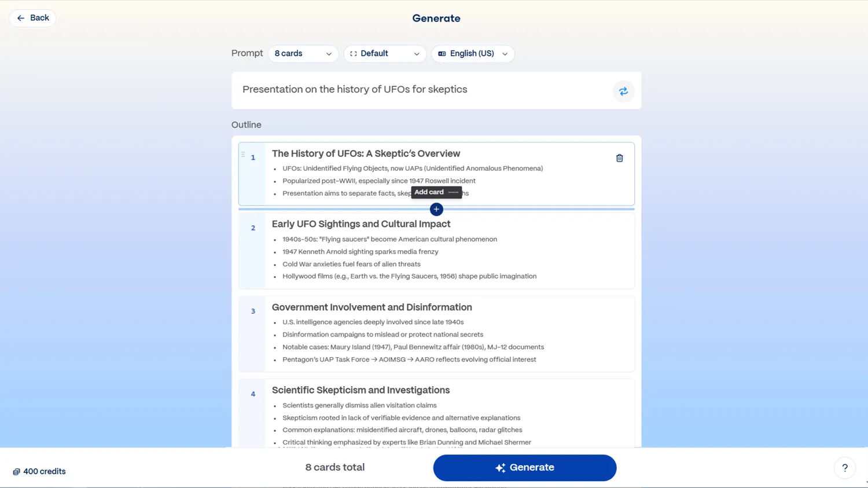Click the sparkle icon inside Generate button
Screen dimensions: 868x488
coord(500,467)
